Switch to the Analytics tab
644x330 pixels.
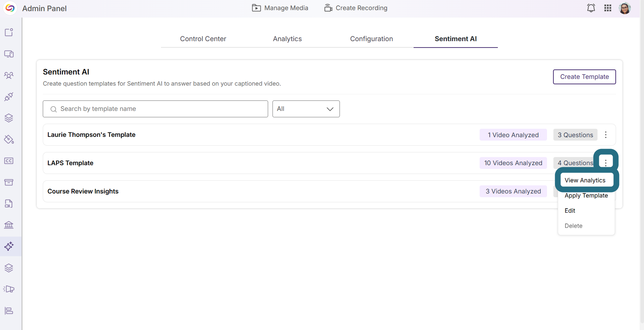point(287,39)
